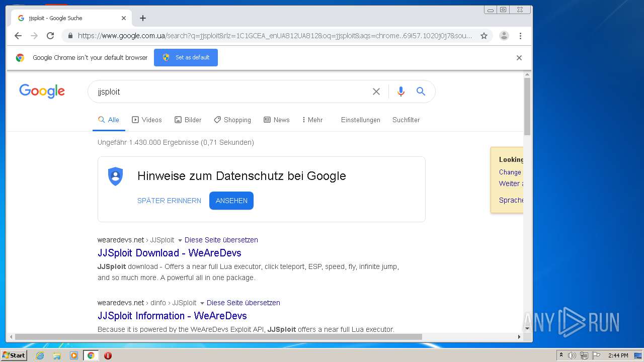Click the volume speaker tray icon
This screenshot has height=362, width=644.
point(572,355)
